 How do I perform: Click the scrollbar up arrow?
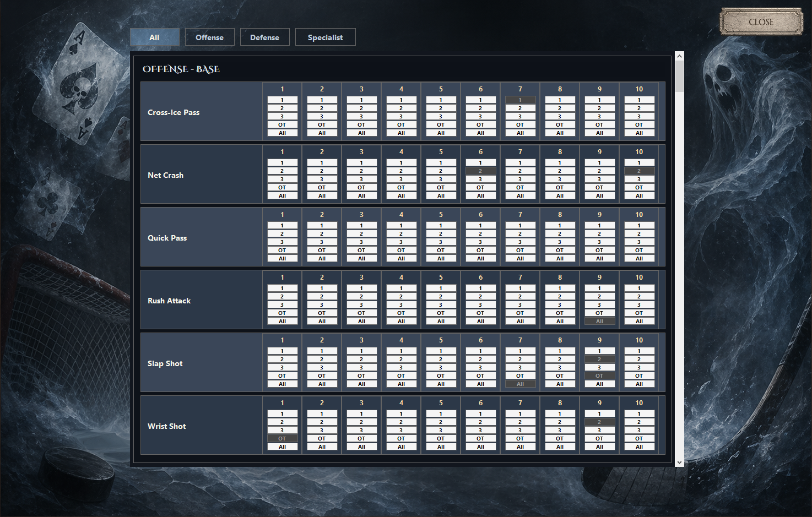tap(679, 56)
